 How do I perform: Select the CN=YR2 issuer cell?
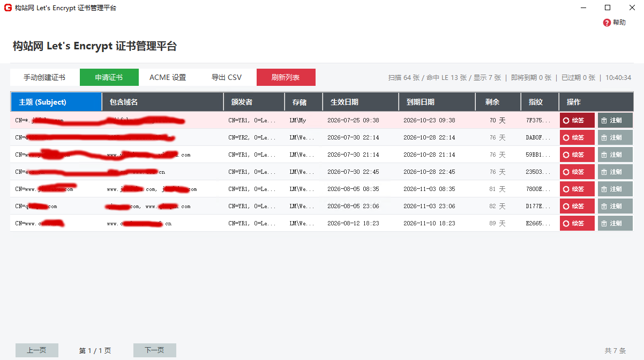(254, 137)
